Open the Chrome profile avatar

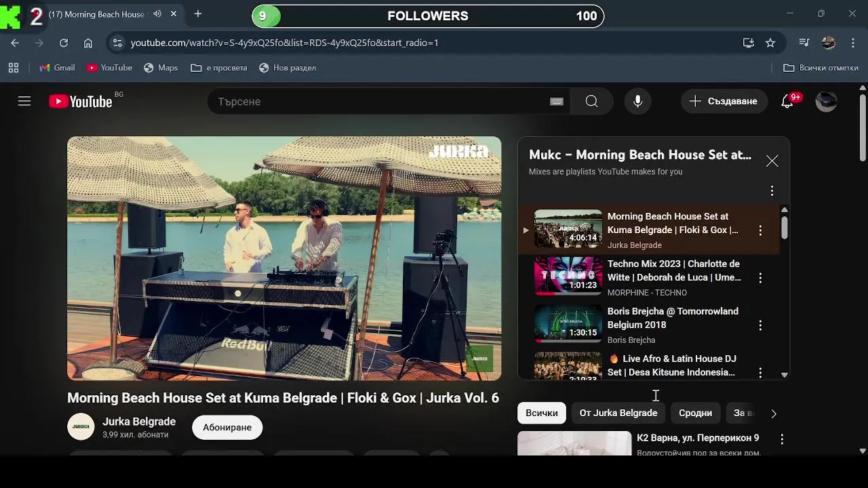pos(829,43)
